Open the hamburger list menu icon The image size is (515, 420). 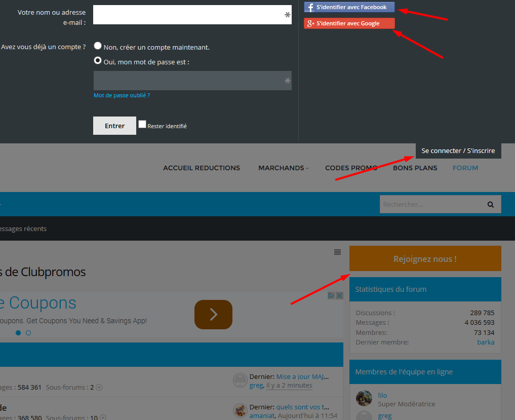[x=338, y=252]
